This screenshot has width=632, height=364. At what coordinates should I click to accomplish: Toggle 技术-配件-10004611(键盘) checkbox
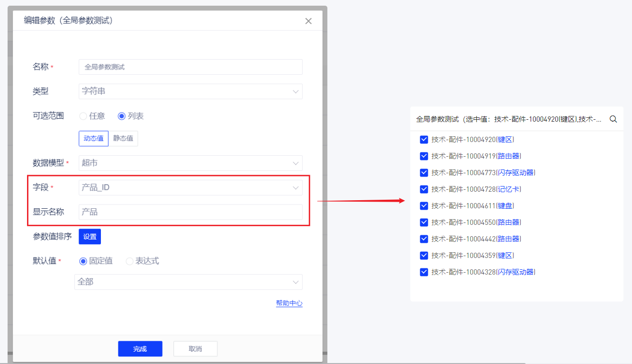[424, 206]
